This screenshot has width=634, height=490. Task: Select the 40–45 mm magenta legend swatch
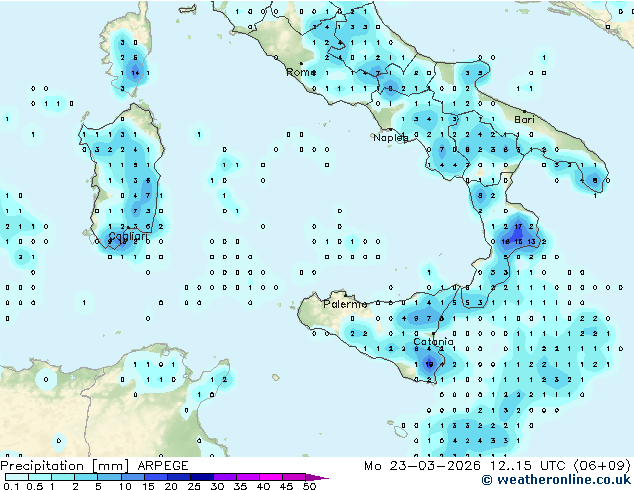pyautogui.click(x=271, y=477)
